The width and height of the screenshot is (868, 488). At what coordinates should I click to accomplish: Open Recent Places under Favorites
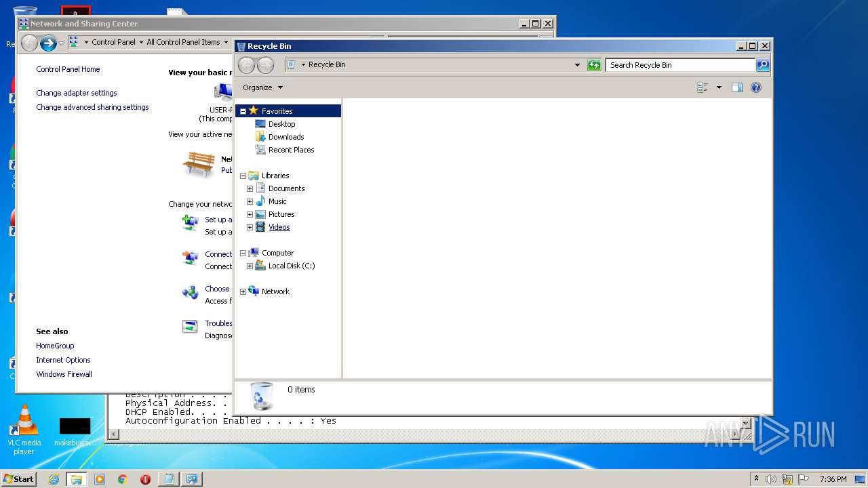tap(291, 150)
